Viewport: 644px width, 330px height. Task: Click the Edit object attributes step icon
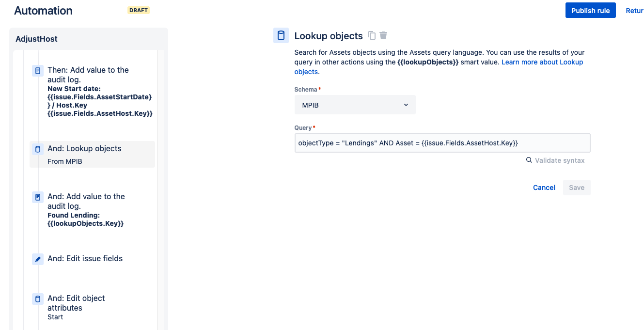(x=38, y=299)
